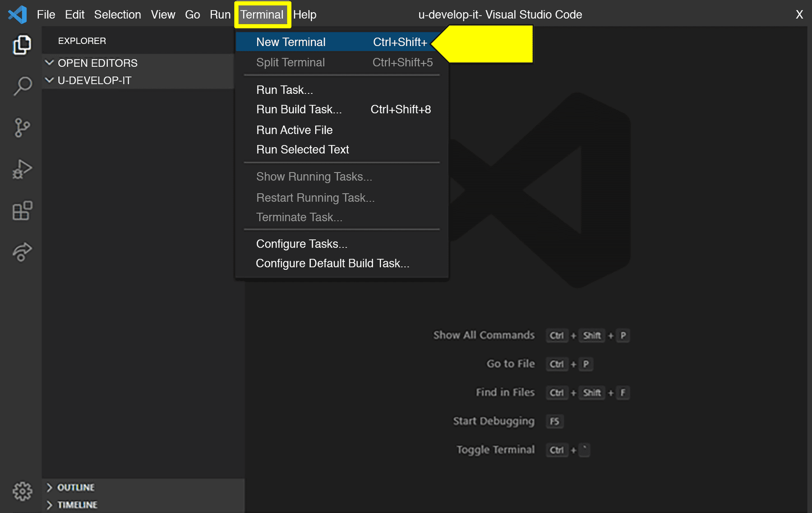Viewport: 812px width, 513px height.
Task: Open the File menu
Action: (x=46, y=14)
